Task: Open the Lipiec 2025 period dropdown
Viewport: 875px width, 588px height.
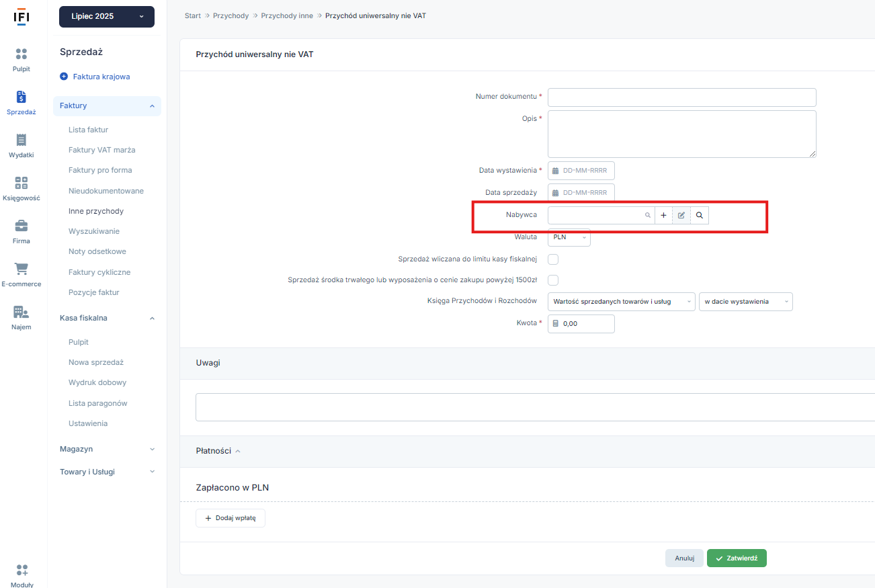Action: click(x=107, y=17)
